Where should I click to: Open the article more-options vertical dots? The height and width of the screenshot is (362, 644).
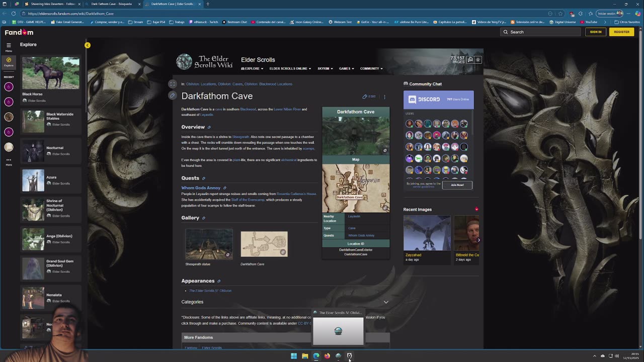pyautogui.click(x=384, y=97)
